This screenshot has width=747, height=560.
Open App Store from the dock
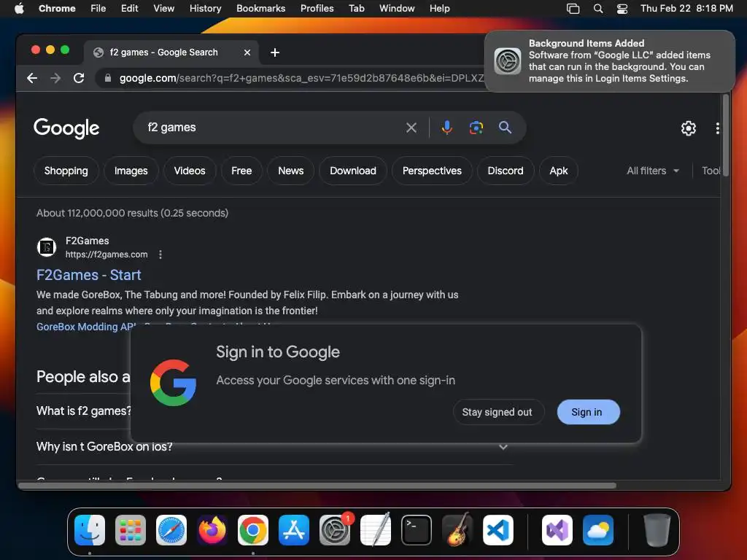[294, 530]
